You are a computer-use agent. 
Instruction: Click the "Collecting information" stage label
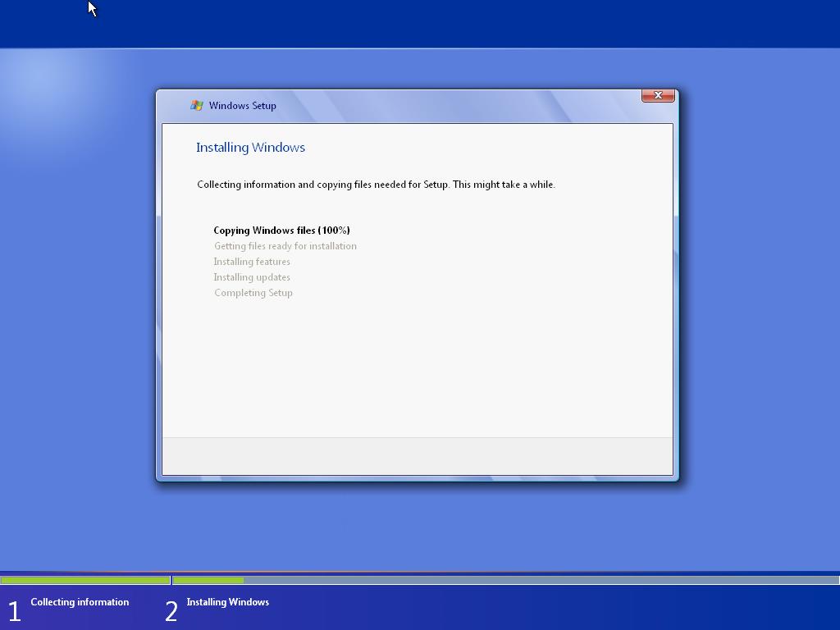click(80, 602)
